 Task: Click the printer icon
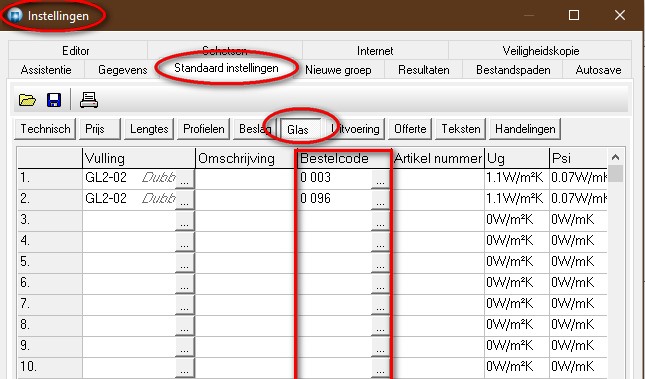click(89, 100)
